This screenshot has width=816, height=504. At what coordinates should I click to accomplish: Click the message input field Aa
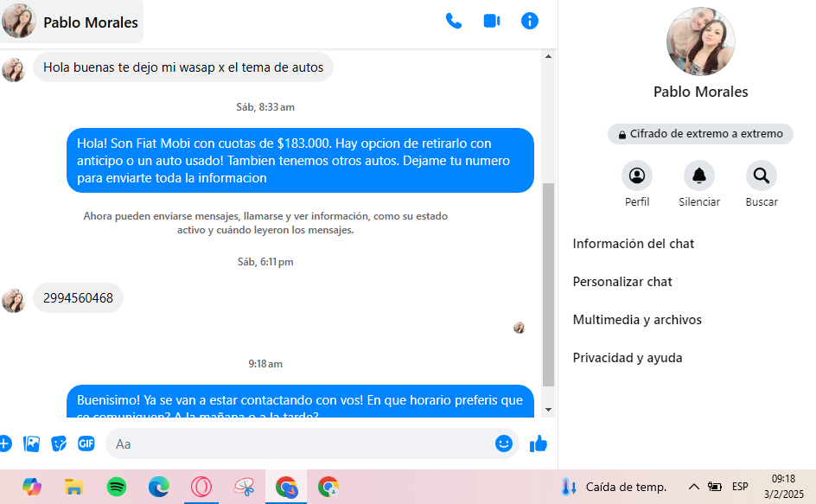point(300,444)
